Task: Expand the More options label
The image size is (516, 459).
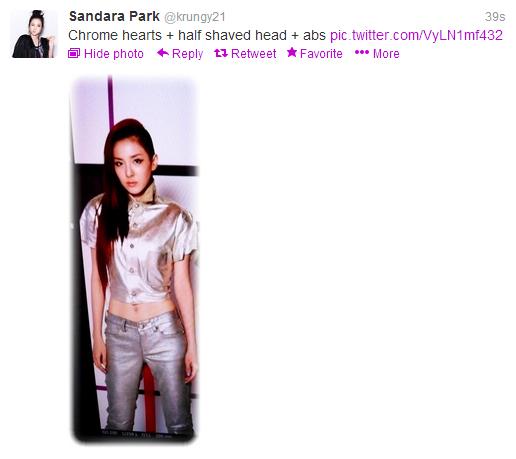Action: click(386, 54)
